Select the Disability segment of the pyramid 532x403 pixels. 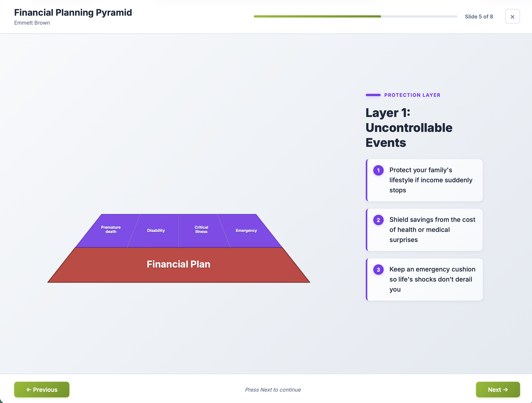tap(156, 230)
